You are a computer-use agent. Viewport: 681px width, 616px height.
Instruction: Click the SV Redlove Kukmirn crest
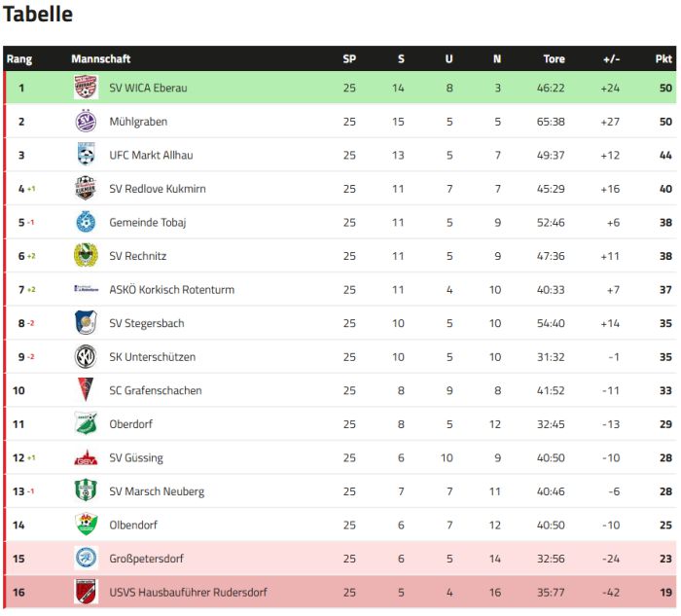click(x=86, y=189)
